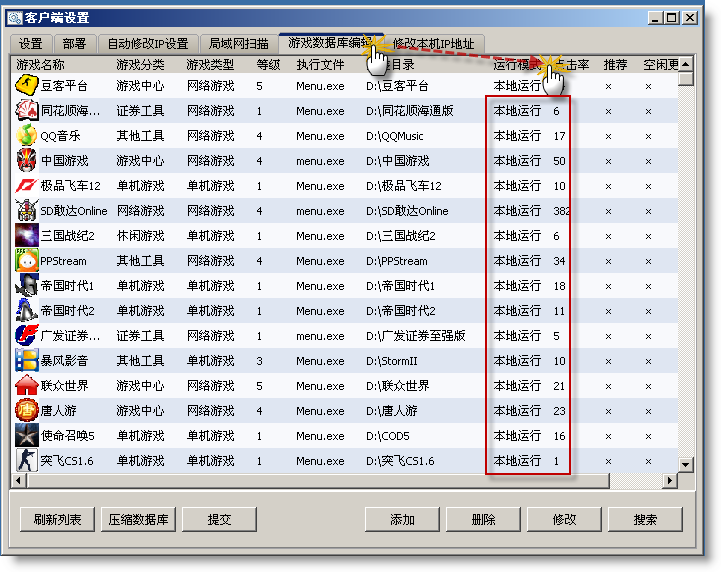Select the D:\COD5 directory cell
The width and height of the screenshot is (721, 572).
pyautogui.click(x=388, y=436)
